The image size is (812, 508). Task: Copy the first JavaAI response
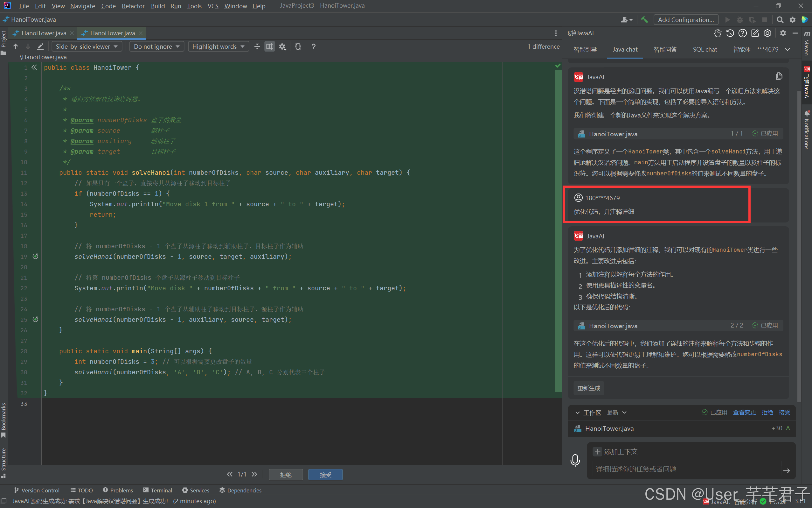(779, 77)
